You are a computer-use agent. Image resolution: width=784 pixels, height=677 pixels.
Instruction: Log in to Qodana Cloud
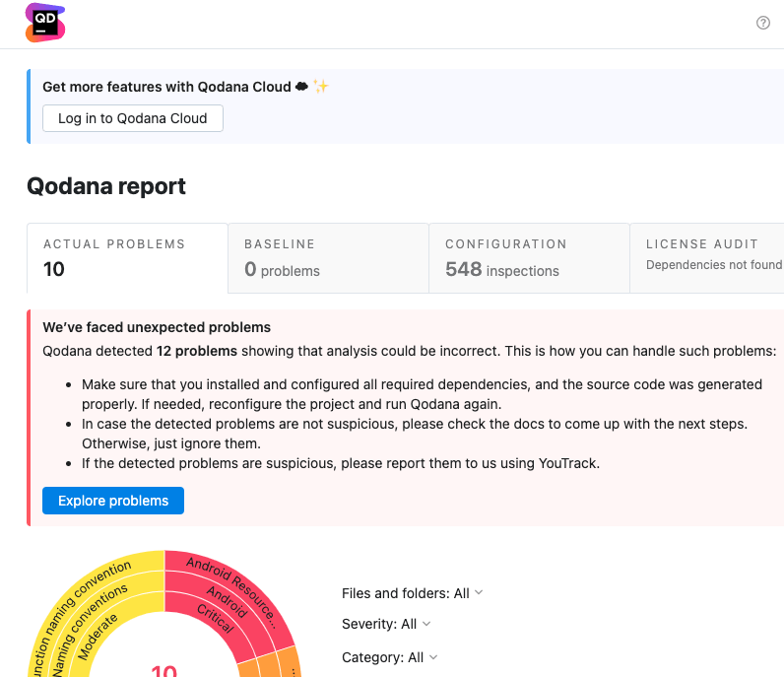point(133,118)
